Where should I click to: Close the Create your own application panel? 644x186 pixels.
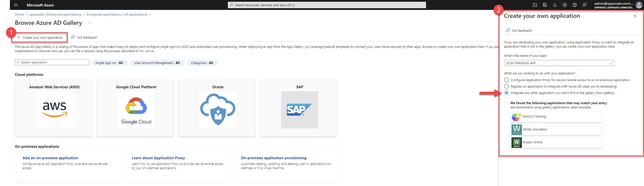tap(635, 16)
